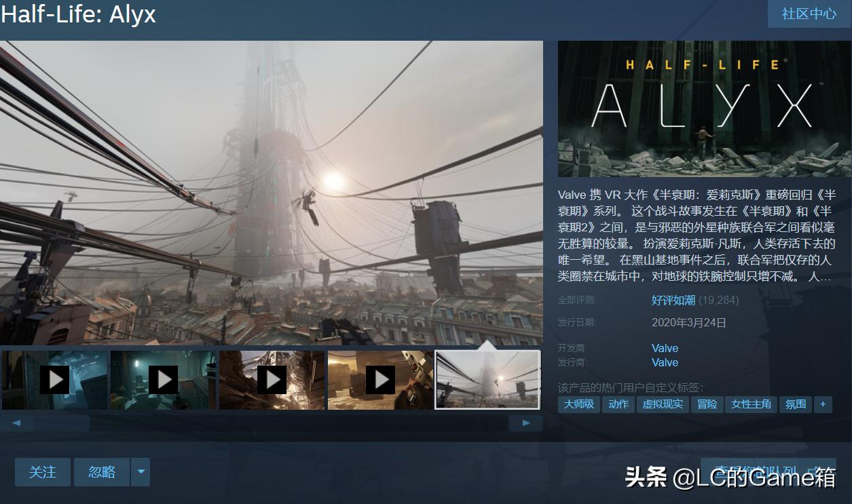Click the 忽略 ignore button
The height and width of the screenshot is (504, 852).
click(x=102, y=472)
